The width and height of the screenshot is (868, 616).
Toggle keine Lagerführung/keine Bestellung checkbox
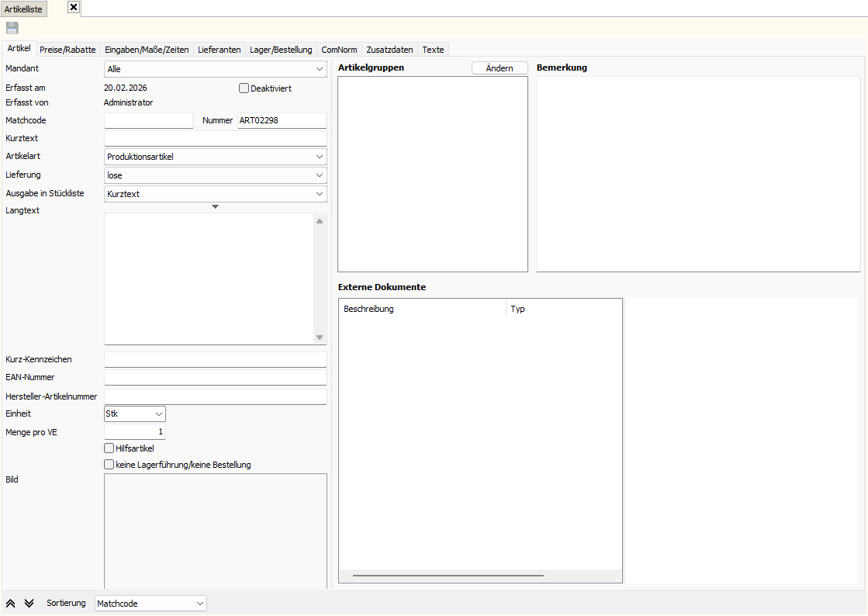point(109,465)
